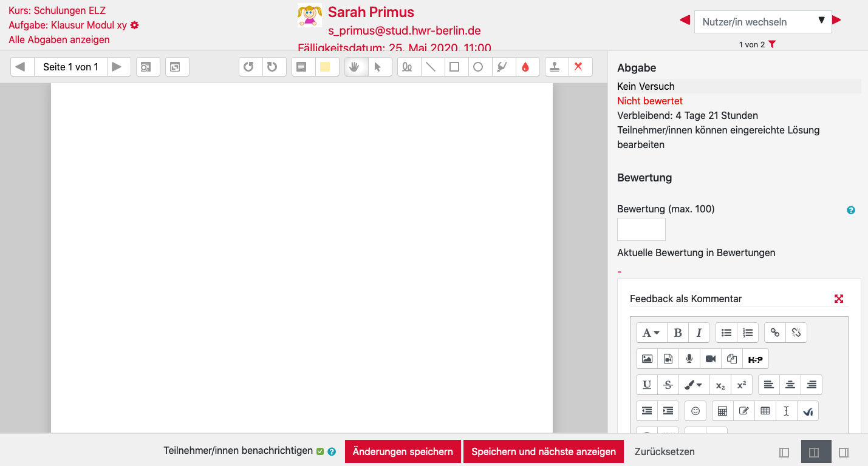Toggle the Teilnehmer/innen benachrichtigen checkbox
This screenshot has height=466, width=868.
click(x=320, y=451)
